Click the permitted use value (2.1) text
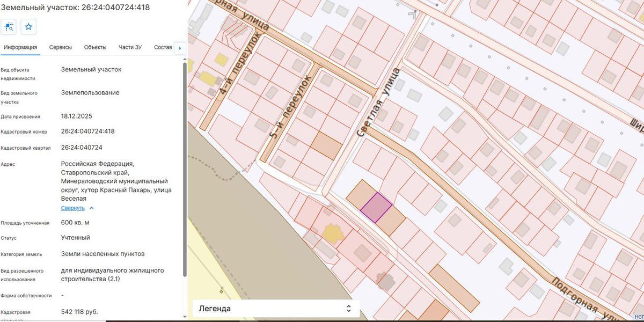This screenshot has height=322, width=644. pyautogui.click(x=113, y=275)
